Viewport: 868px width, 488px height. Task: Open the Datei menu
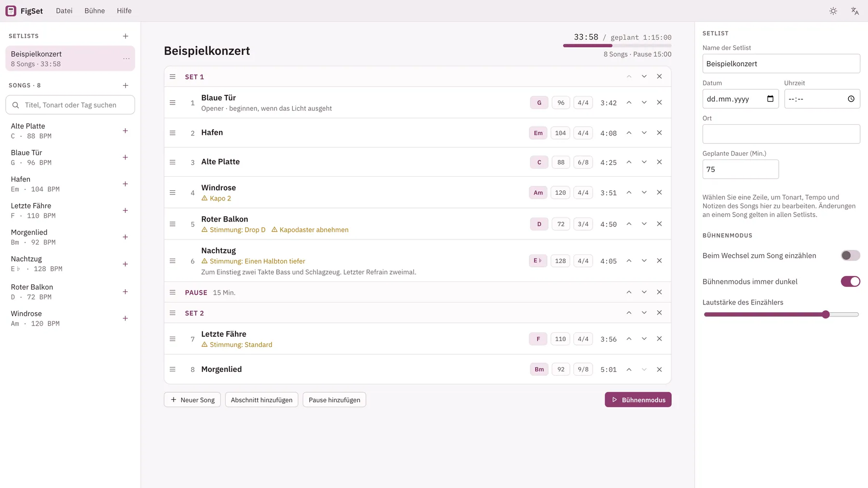(x=64, y=11)
